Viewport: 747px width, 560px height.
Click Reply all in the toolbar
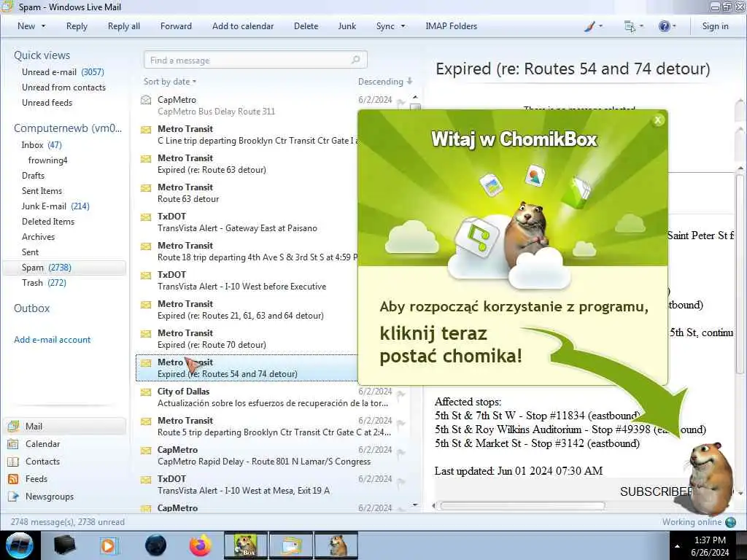[124, 26]
